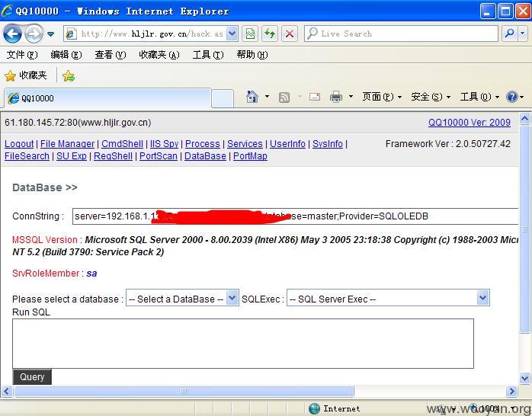Open the 页面(P) command menu
Screen dimensions: 532x416
(382, 97)
